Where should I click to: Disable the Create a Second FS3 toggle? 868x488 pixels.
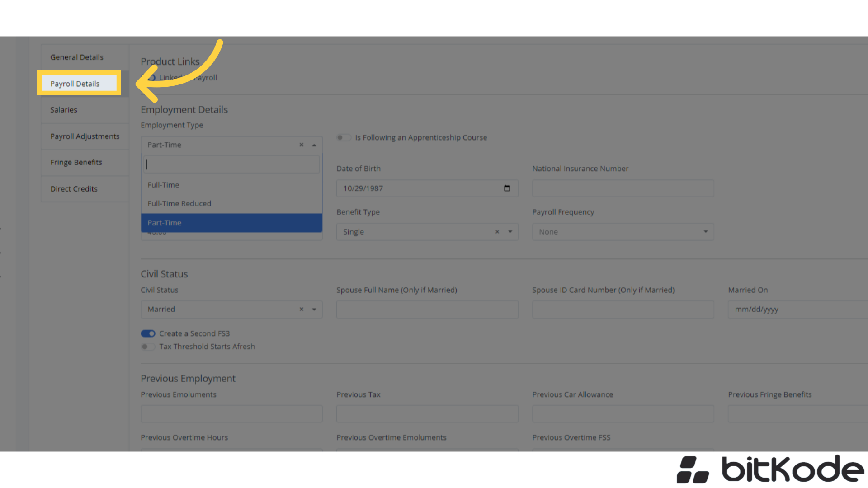(x=148, y=333)
